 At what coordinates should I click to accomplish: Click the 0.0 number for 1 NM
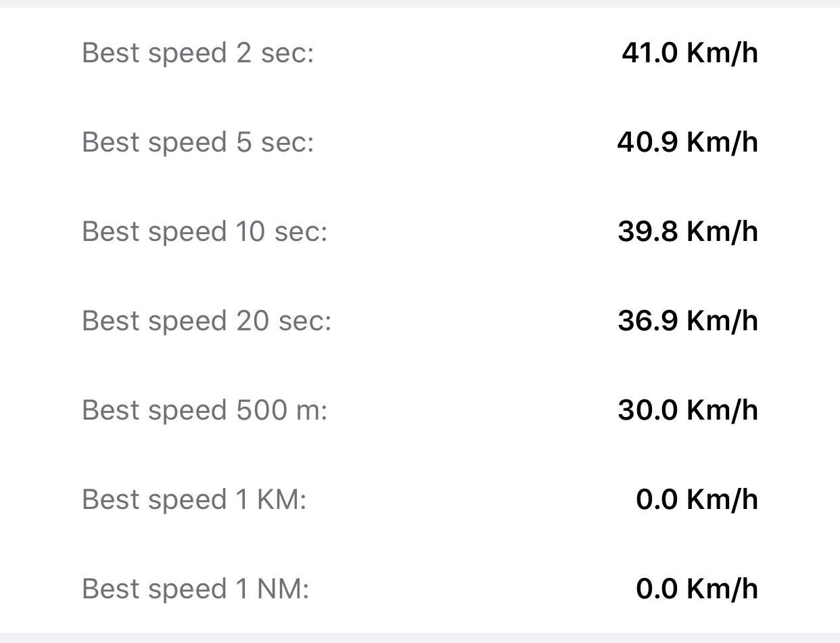657,589
